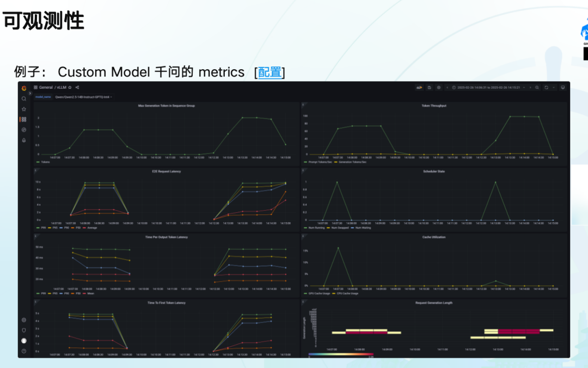
Task: Open the Help question mark icon
Action: (24, 351)
